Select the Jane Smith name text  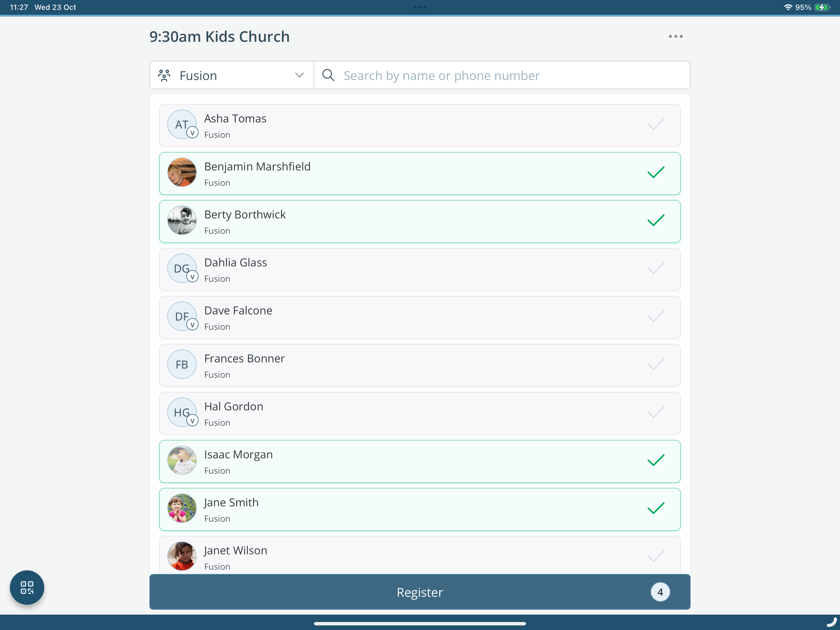point(231,502)
